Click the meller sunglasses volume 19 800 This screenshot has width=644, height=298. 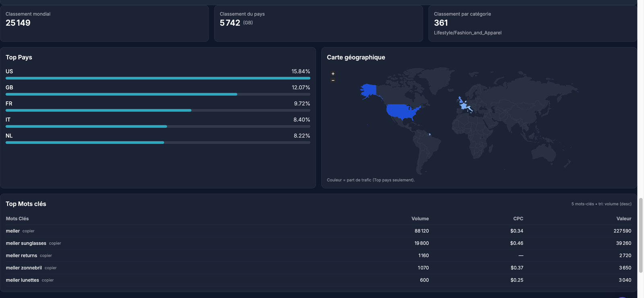tap(421, 243)
